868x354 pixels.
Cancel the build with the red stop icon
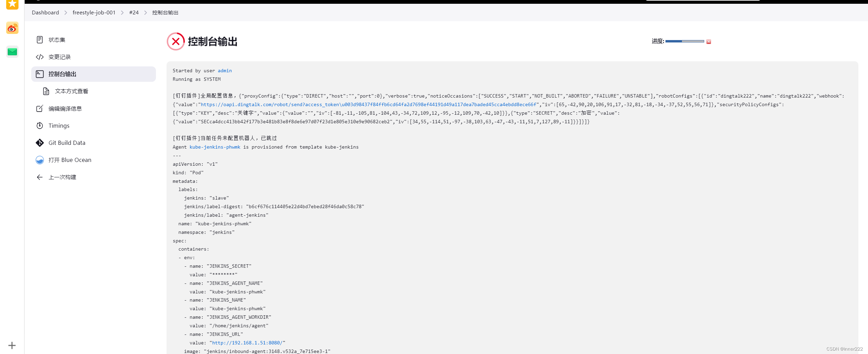pyautogui.click(x=709, y=42)
